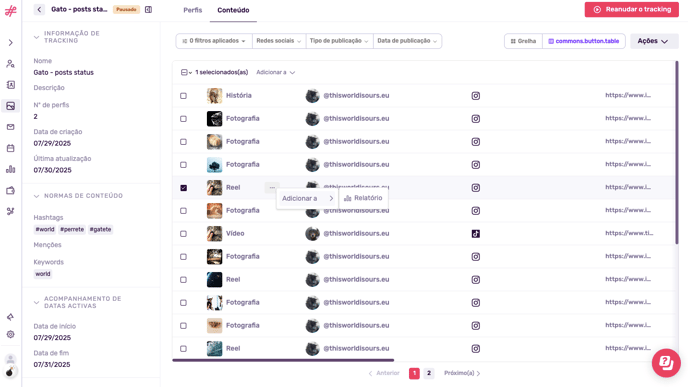
Task: Open the inbox envelope sidebar icon
Action: 11,127
